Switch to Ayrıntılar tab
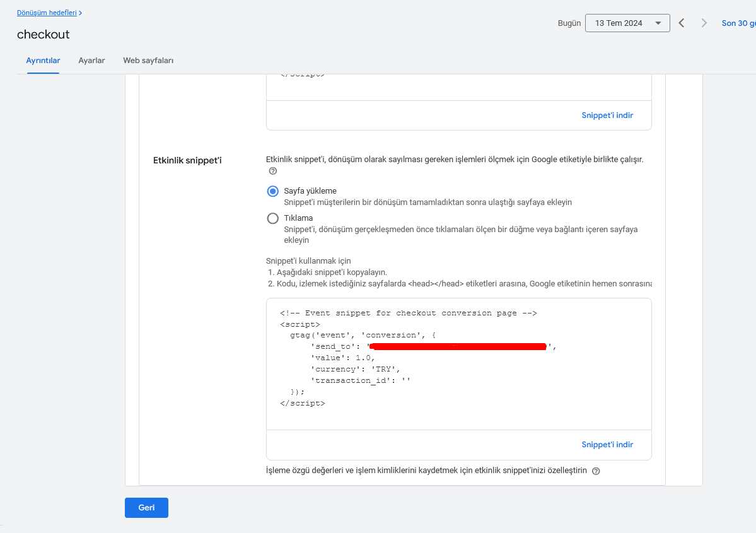 [43, 61]
